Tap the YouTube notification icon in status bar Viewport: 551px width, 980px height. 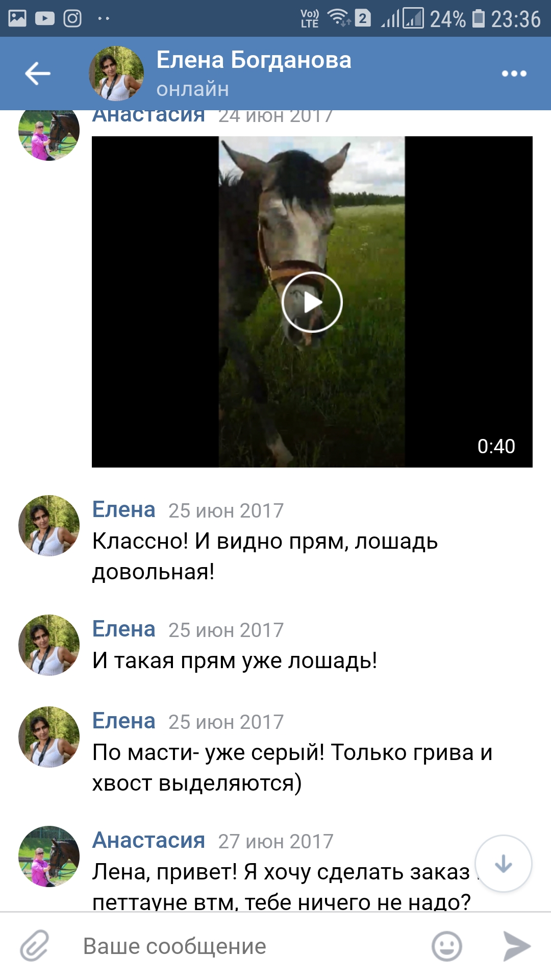pyautogui.click(x=45, y=19)
